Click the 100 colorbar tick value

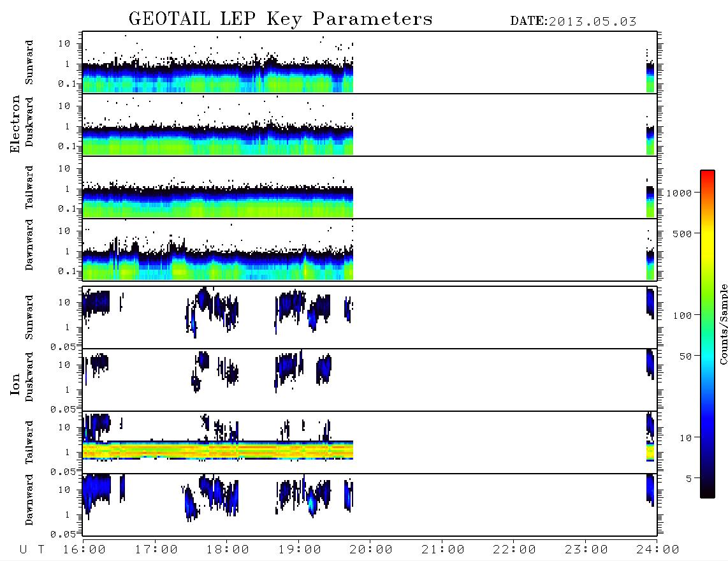(x=683, y=316)
